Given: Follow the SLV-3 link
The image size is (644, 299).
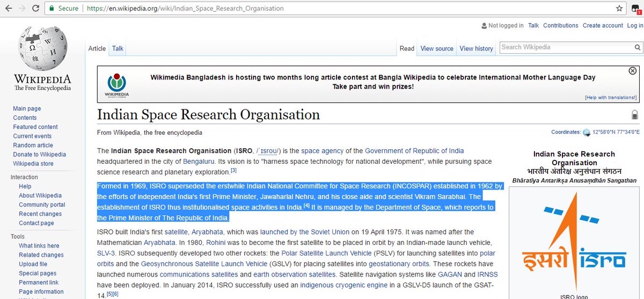Looking at the screenshot, I should 106,253.
